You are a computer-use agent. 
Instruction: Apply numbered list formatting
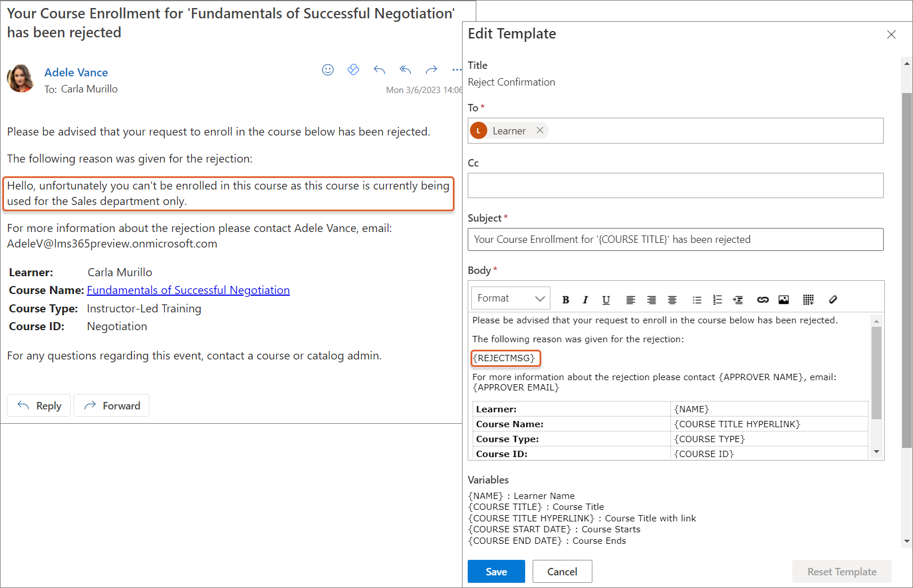pyautogui.click(x=717, y=300)
